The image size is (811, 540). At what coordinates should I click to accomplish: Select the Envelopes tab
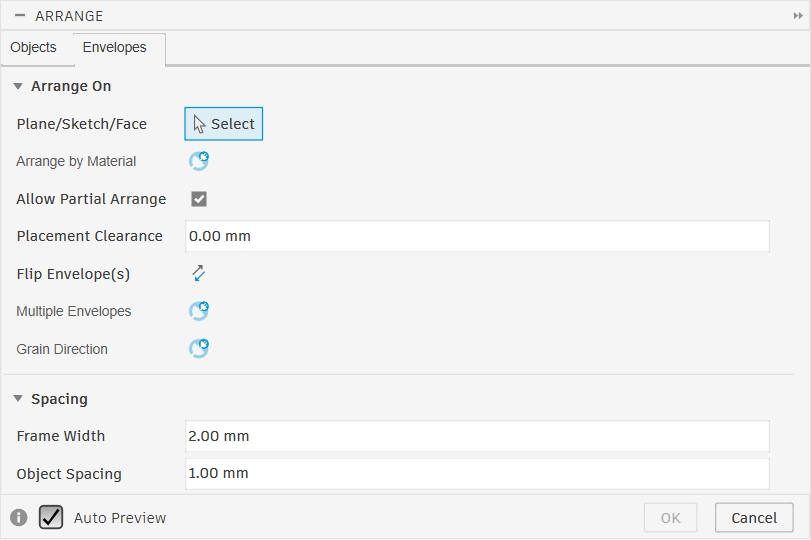pyautogui.click(x=114, y=47)
